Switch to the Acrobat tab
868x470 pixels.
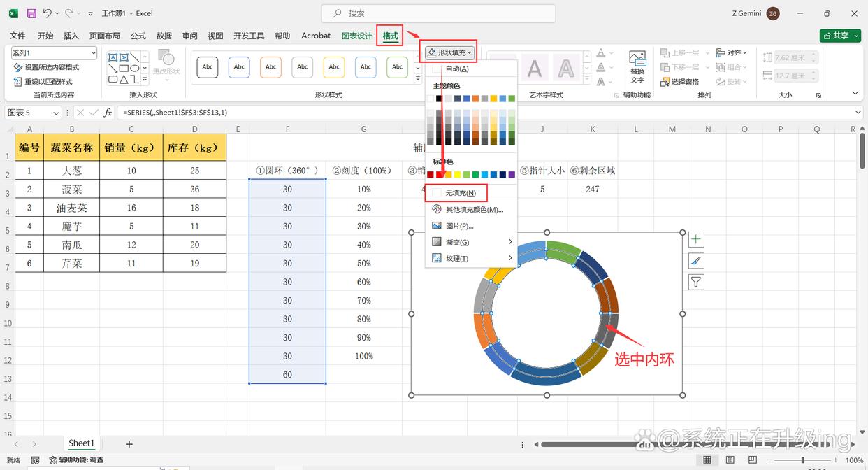(x=316, y=36)
